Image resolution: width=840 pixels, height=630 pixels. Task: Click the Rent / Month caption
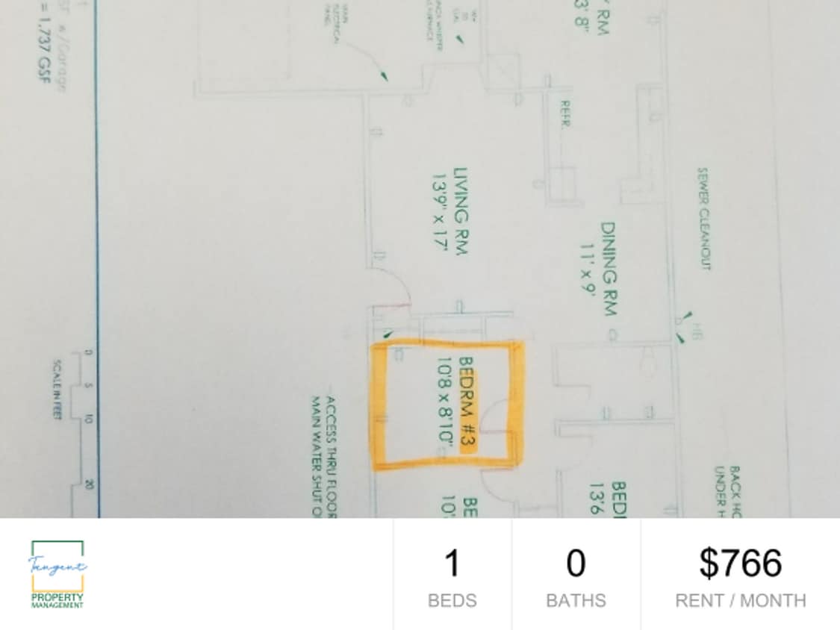(x=741, y=601)
